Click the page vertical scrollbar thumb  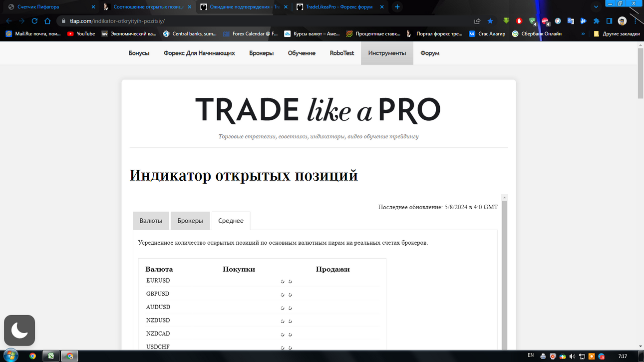point(641,73)
